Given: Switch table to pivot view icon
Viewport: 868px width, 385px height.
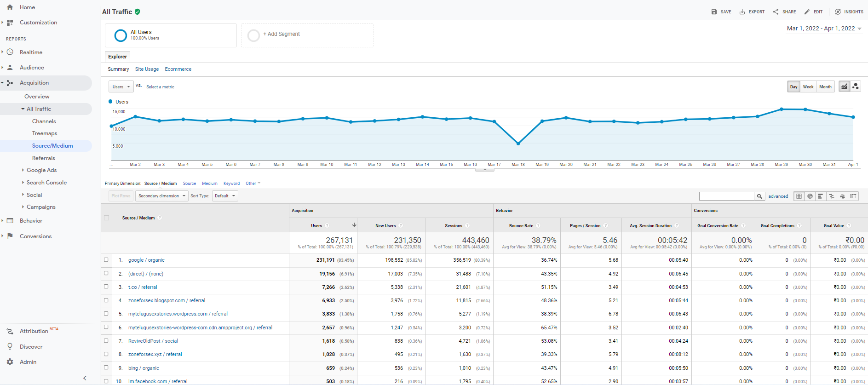Looking at the screenshot, I should pos(853,196).
